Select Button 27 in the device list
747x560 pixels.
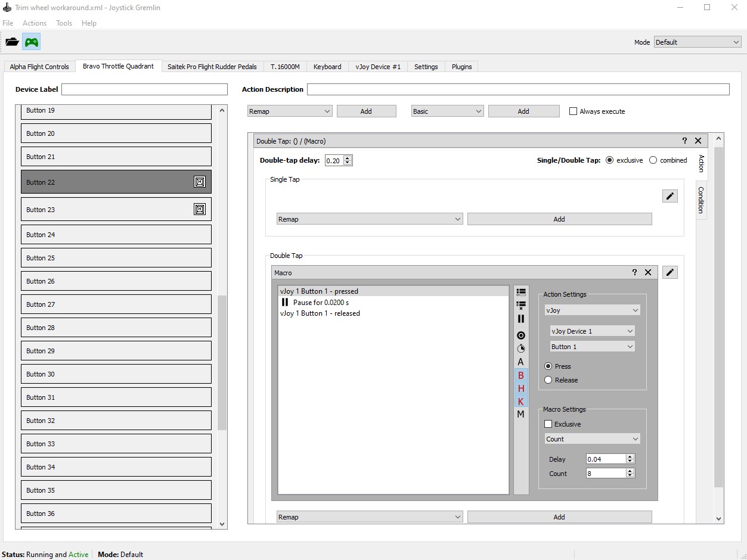coord(116,304)
